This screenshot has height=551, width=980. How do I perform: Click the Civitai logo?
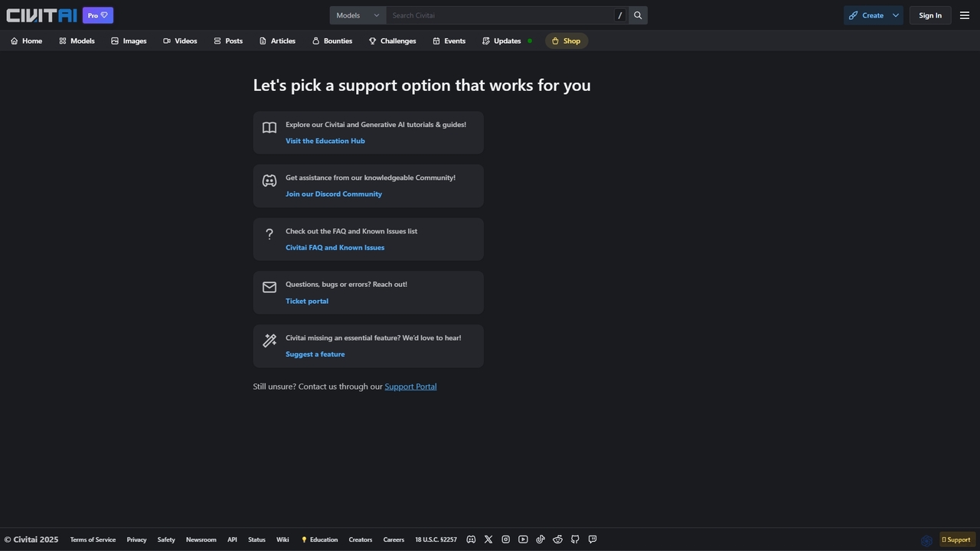(41, 15)
